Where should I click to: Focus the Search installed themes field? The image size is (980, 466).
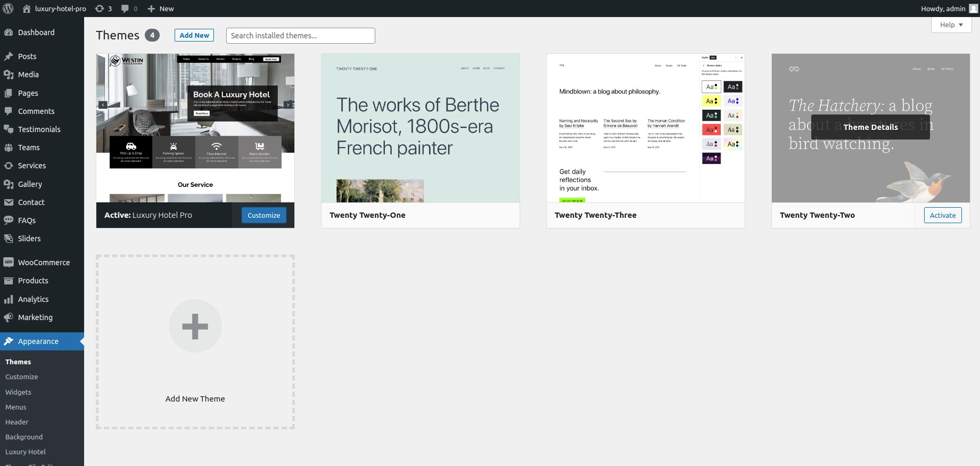[301, 36]
